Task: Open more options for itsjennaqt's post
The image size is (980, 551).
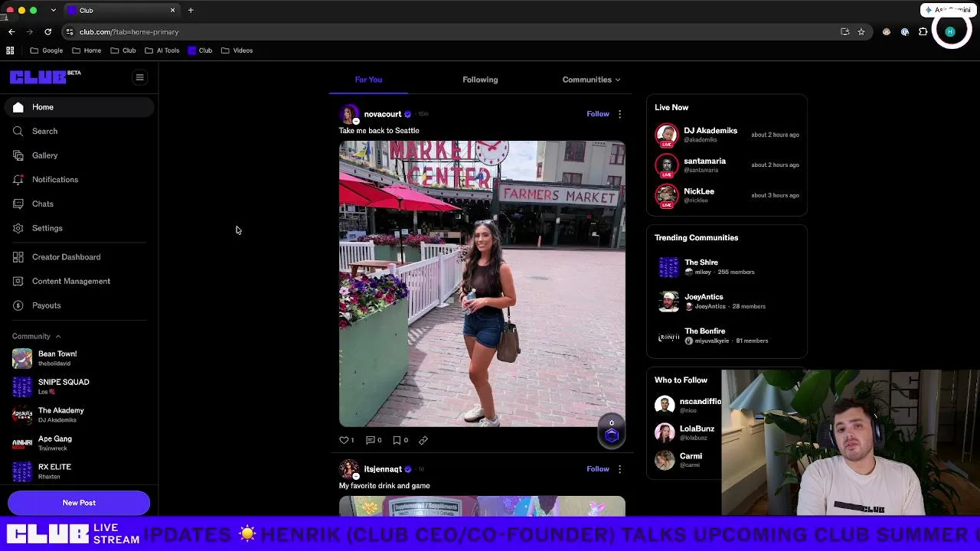Action: [619, 469]
